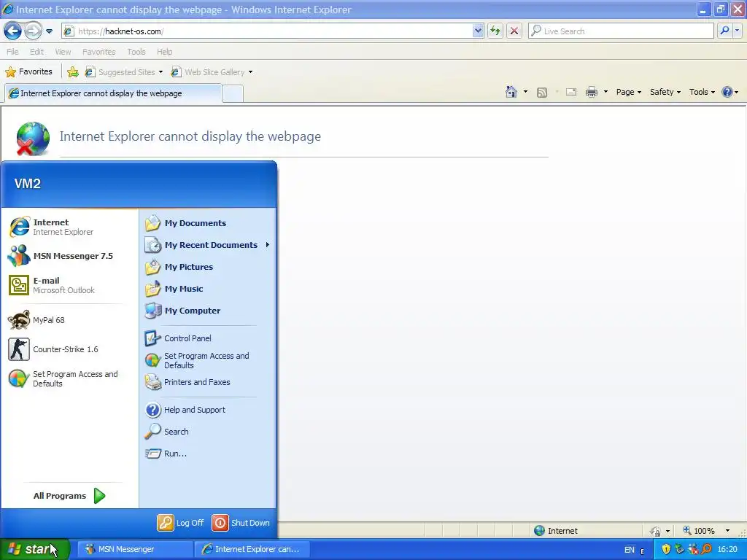
Task: Click the Log Off button
Action: 181,523
